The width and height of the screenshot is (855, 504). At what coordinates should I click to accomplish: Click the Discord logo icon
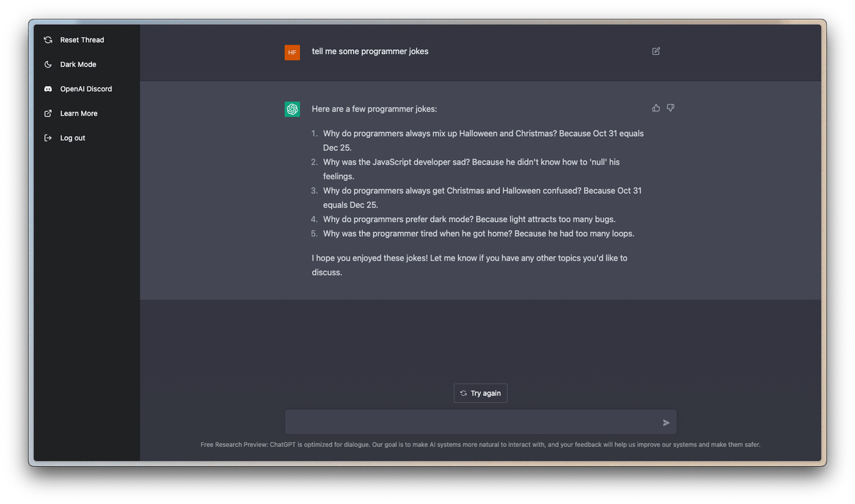coord(48,89)
